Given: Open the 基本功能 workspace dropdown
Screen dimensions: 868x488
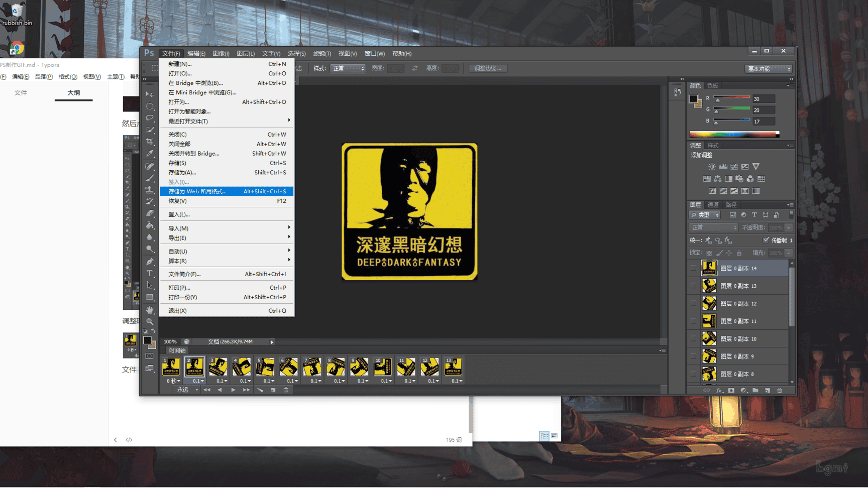Looking at the screenshot, I should pos(769,69).
